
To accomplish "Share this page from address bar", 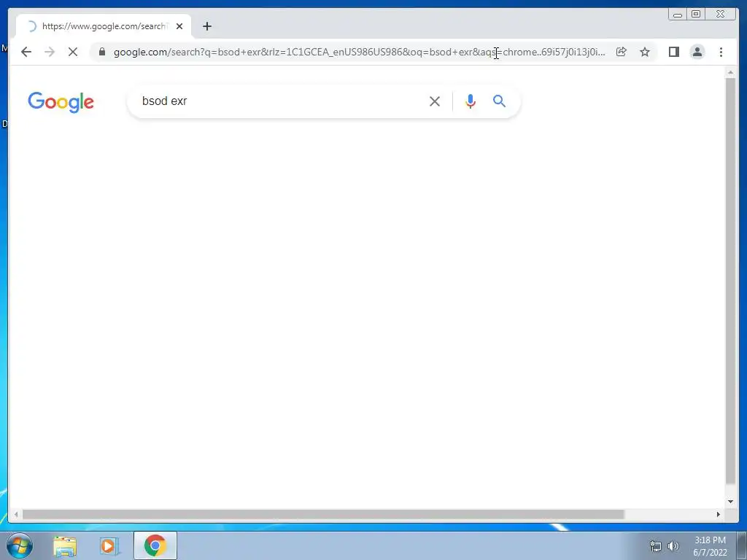I will (x=622, y=52).
